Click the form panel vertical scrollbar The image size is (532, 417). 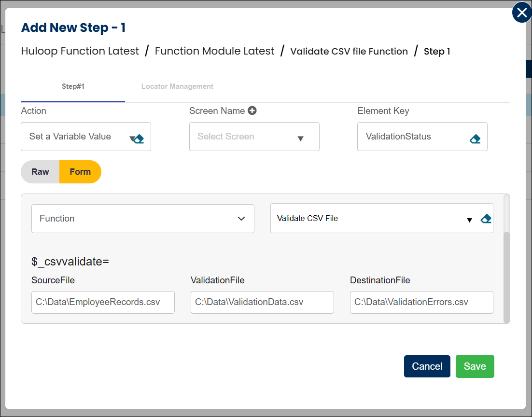506,275
